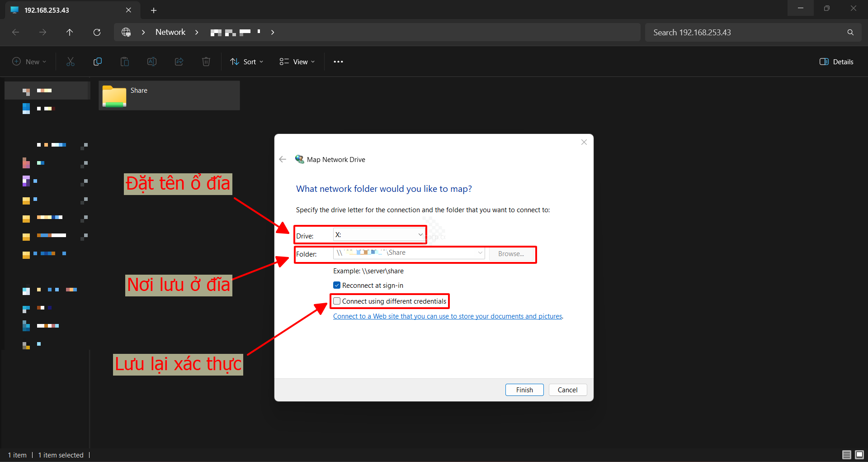Expand the Folder path dropdown arrow
This screenshot has height=462, width=868.
point(480,253)
